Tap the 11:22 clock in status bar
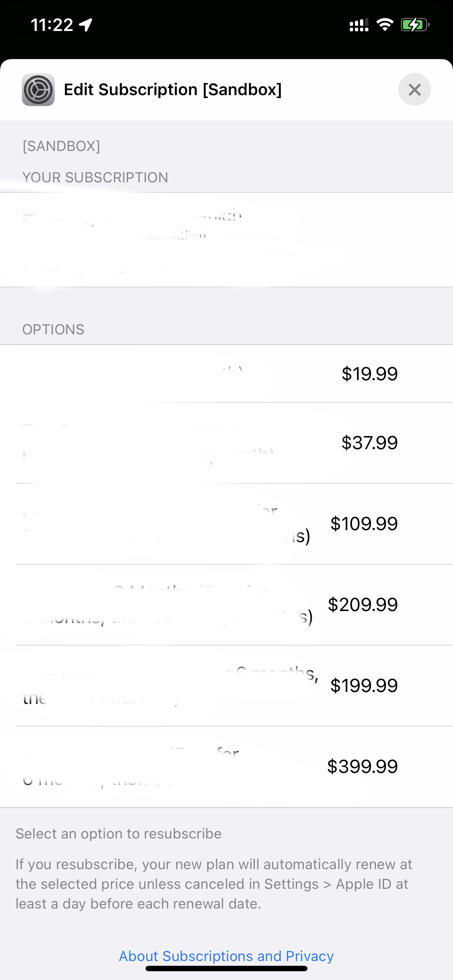Image resolution: width=453 pixels, height=980 pixels. 52,25
